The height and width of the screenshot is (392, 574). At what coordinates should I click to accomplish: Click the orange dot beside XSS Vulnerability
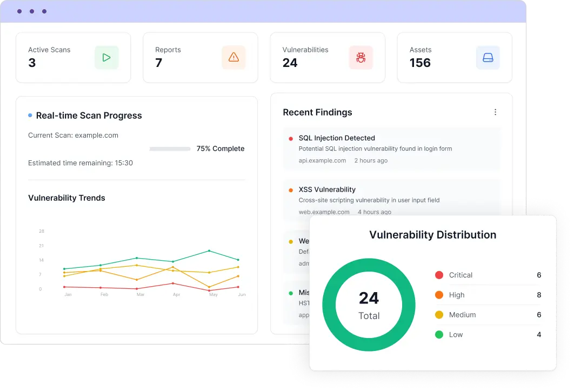[291, 190]
